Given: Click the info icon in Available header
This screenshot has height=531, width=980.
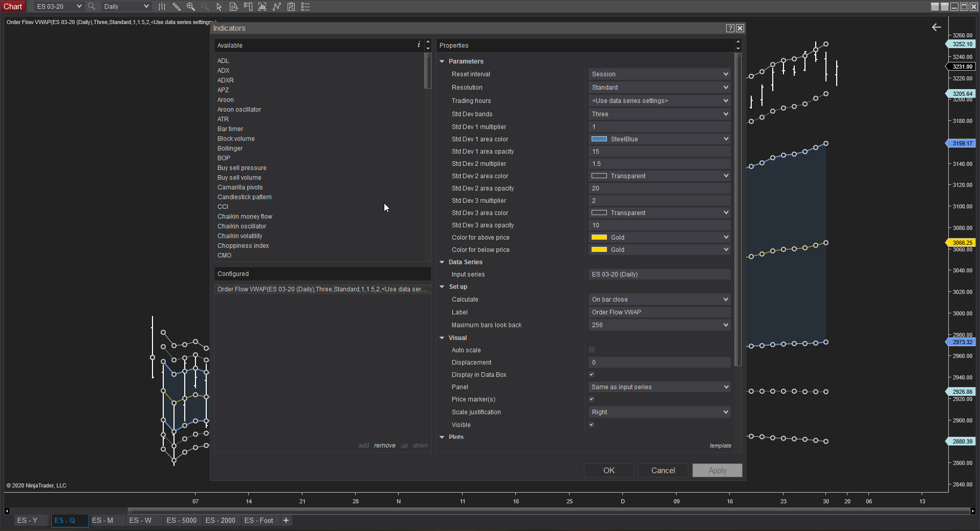Looking at the screenshot, I should (419, 45).
